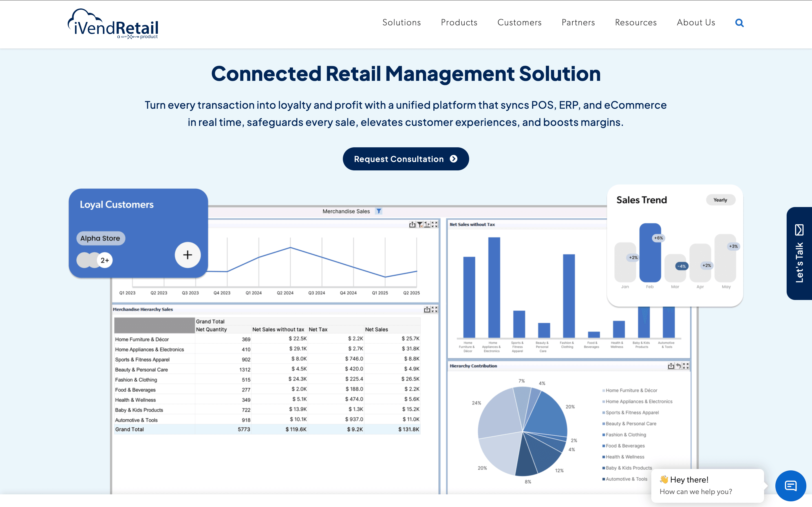Export the Merchandise Hierarchy Sales table
Image resolution: width=812 pixels, height=507 pixels.
tap(427, 309)
